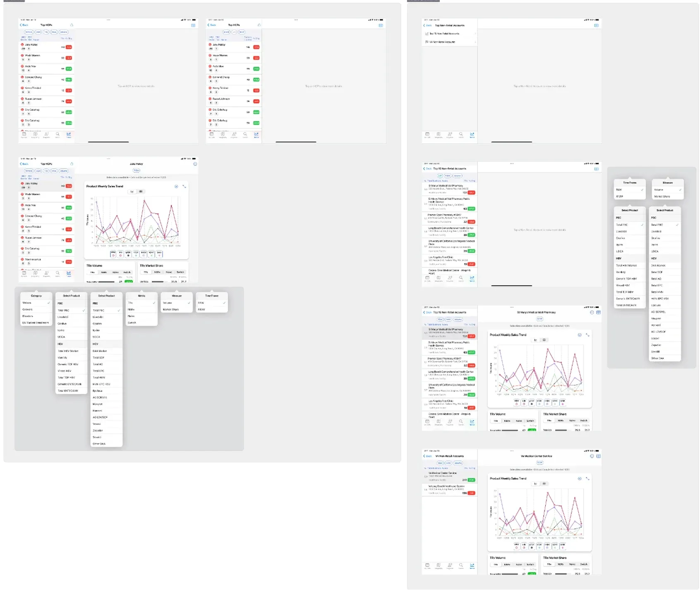
Task: Toggle VEM series legend on Jake Haley chart
Action: click(113, 253)
